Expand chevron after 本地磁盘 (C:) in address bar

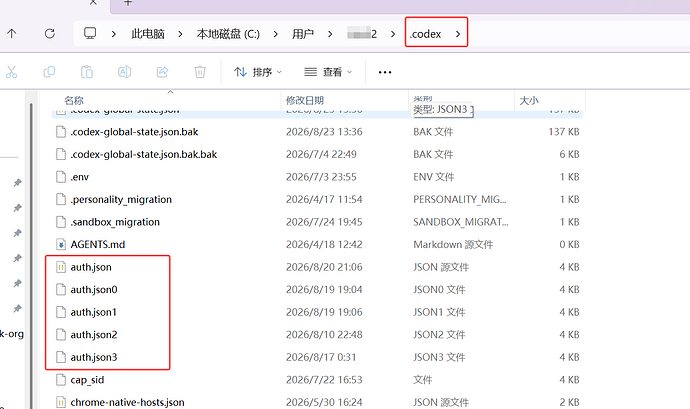click(275, 34)
